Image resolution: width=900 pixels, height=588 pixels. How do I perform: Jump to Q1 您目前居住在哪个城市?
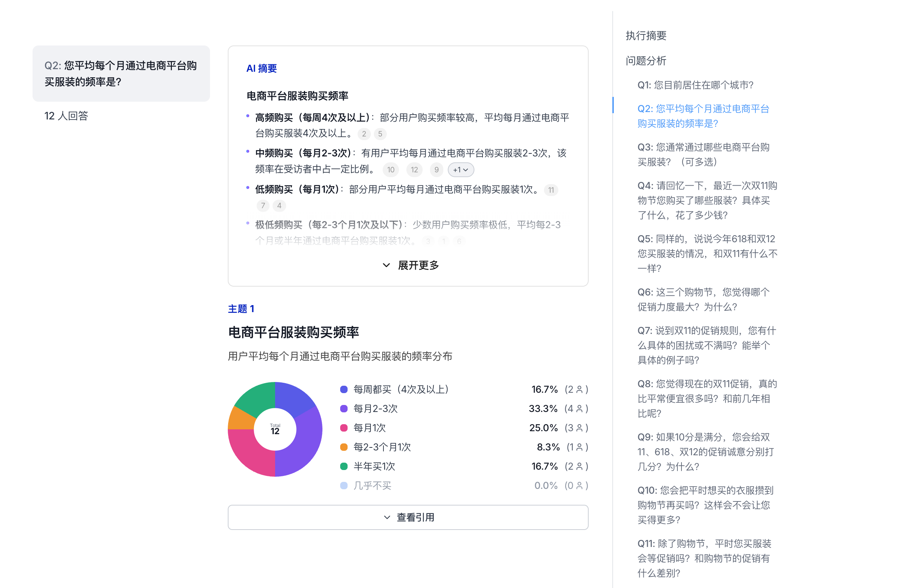pos(695,85)
